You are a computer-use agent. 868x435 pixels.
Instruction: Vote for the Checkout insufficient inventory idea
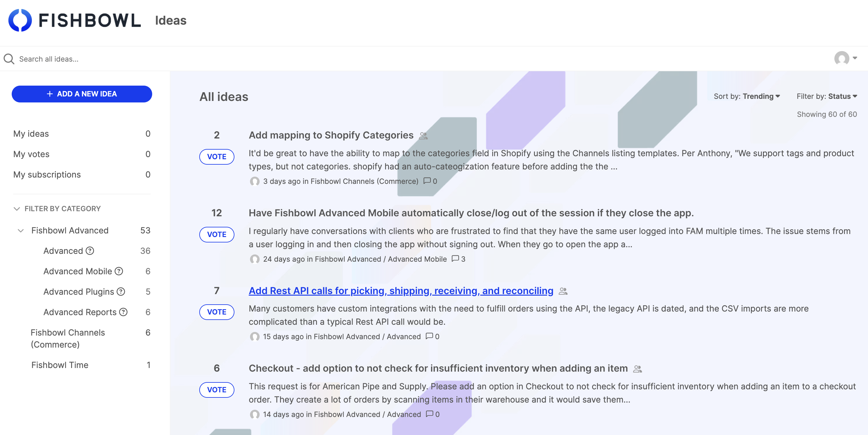coord(217,390)
